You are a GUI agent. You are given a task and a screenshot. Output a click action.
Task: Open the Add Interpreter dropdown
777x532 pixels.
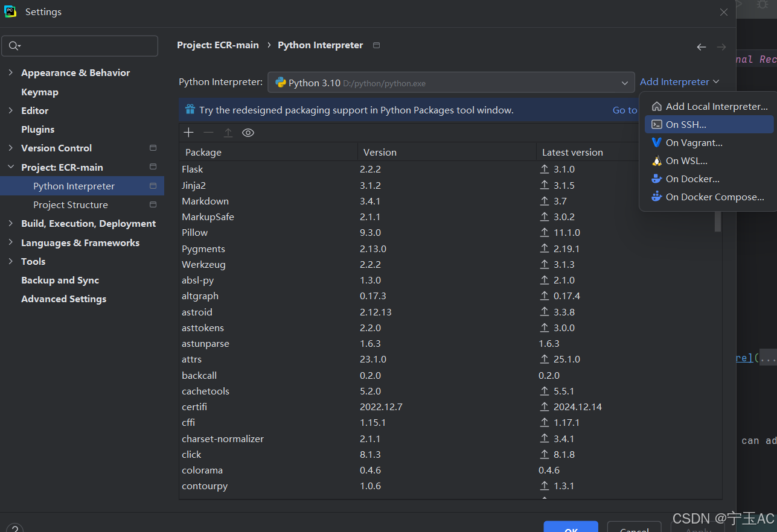tap(680, 82)
